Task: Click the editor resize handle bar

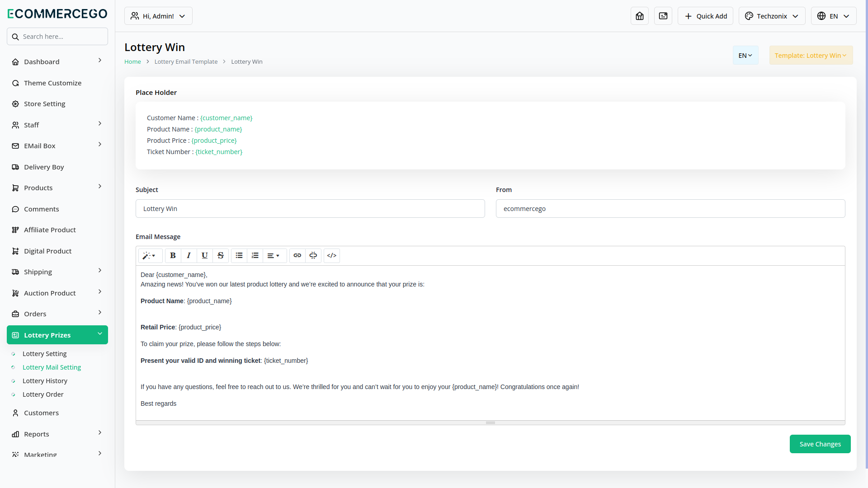Action: coord(491,423)
